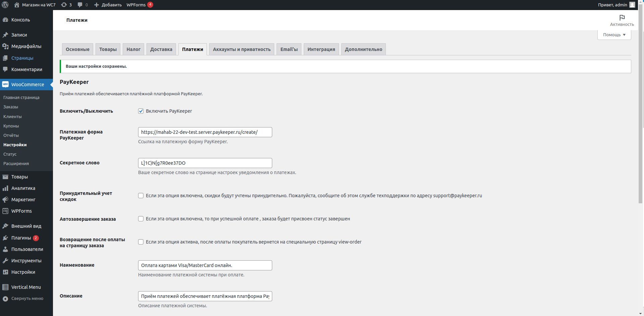This screenshot has width=644, height=316.
Task: Click the secret word input field
Action: point(205,163)
